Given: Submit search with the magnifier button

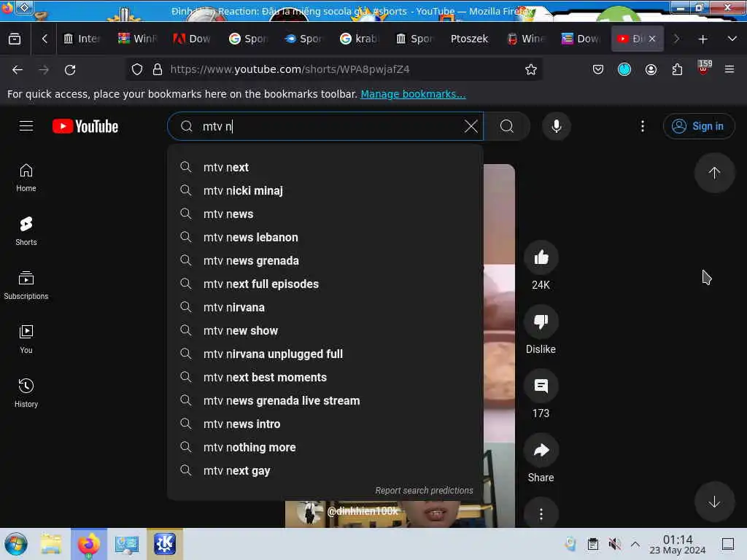Looking at the screenshot, I should (507, 126).
